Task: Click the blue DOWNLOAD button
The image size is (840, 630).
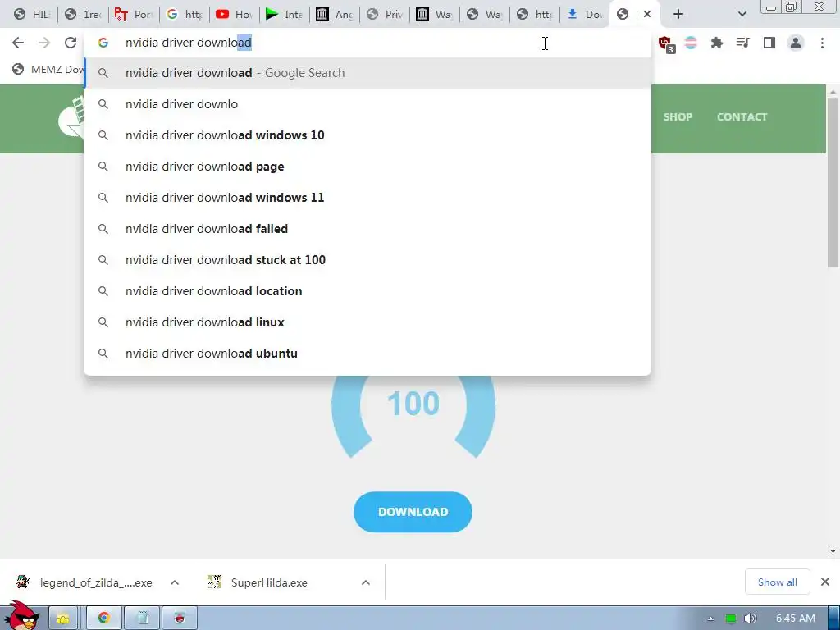Action: (x=413, y=512)
